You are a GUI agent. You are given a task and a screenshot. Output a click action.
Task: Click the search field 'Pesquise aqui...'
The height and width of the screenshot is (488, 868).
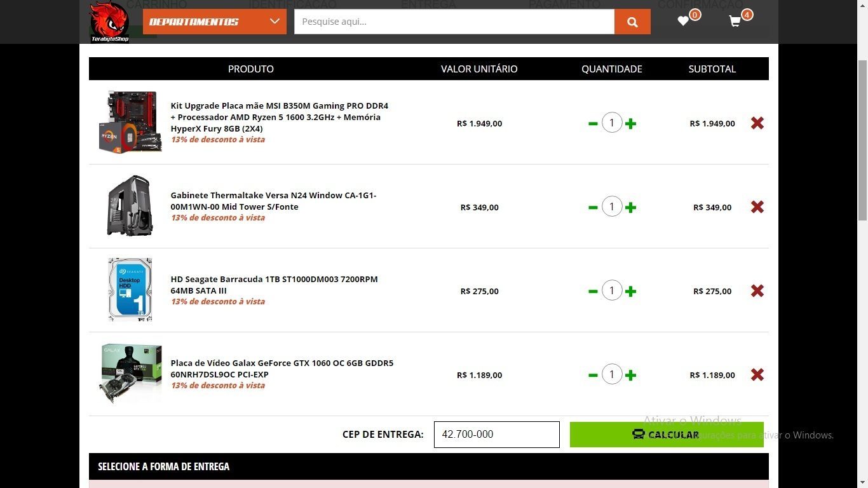(454, 22)
